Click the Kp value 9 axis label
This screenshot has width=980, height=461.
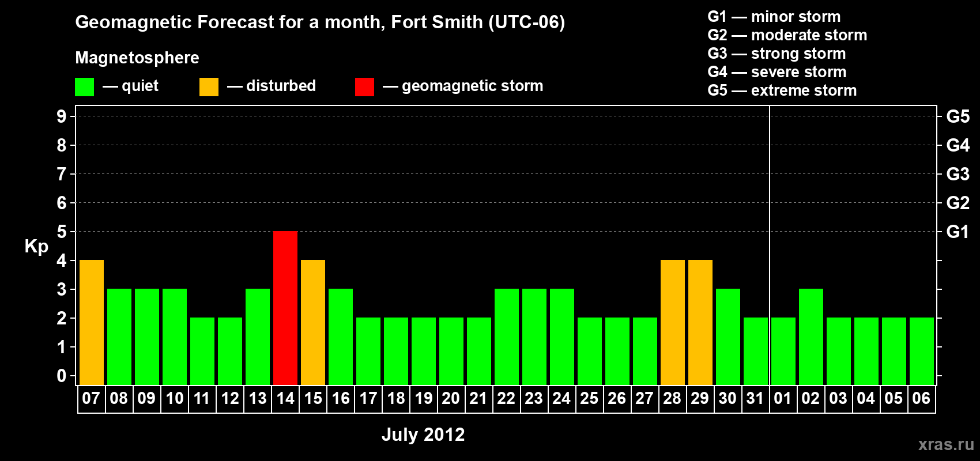[x=62, y=116]
